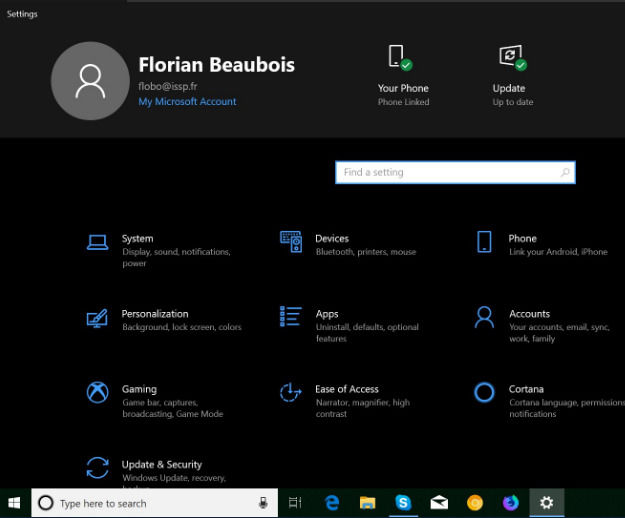Click the Update & Security title
This screenshot has height=518, width=625.
pos(162,465)
